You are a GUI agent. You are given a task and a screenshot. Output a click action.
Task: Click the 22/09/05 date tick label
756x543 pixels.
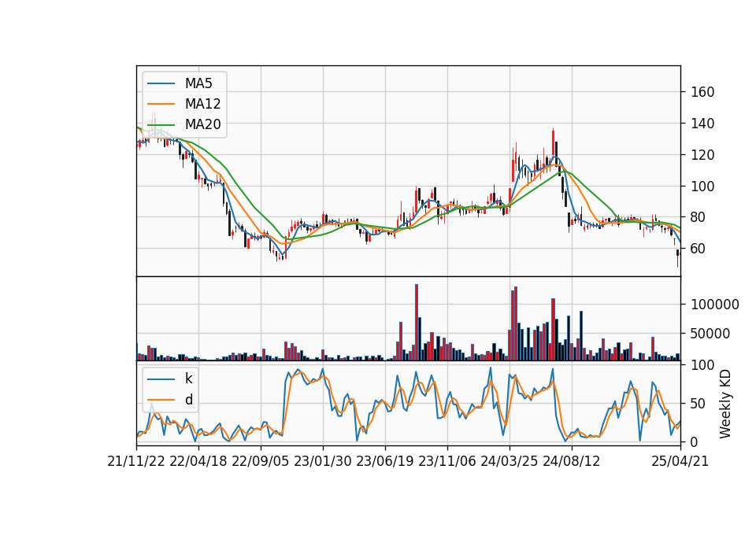[261, 461]
